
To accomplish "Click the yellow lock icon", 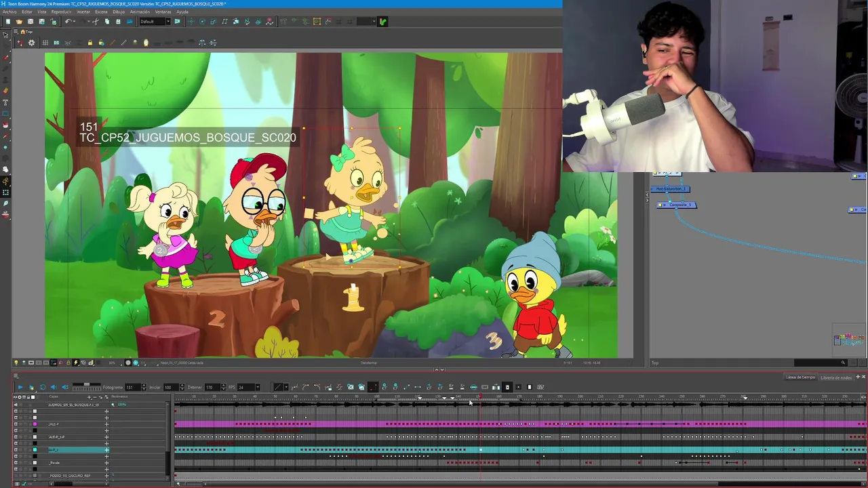I will coord(90,43).
